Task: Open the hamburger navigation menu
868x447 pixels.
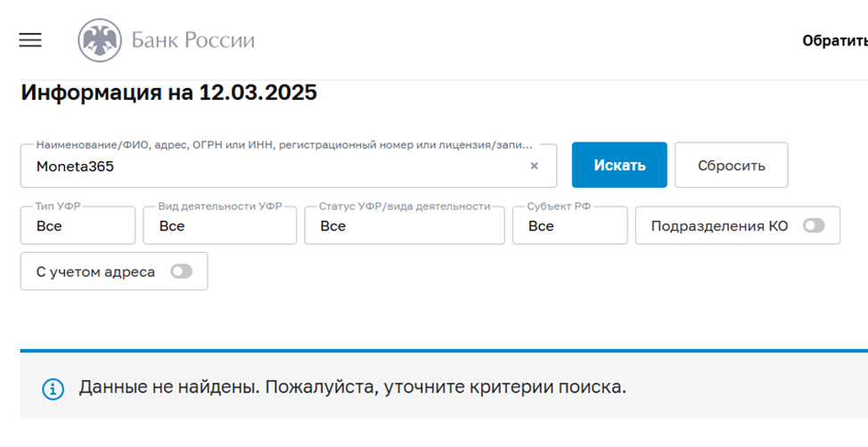Action: click(30, 40)
